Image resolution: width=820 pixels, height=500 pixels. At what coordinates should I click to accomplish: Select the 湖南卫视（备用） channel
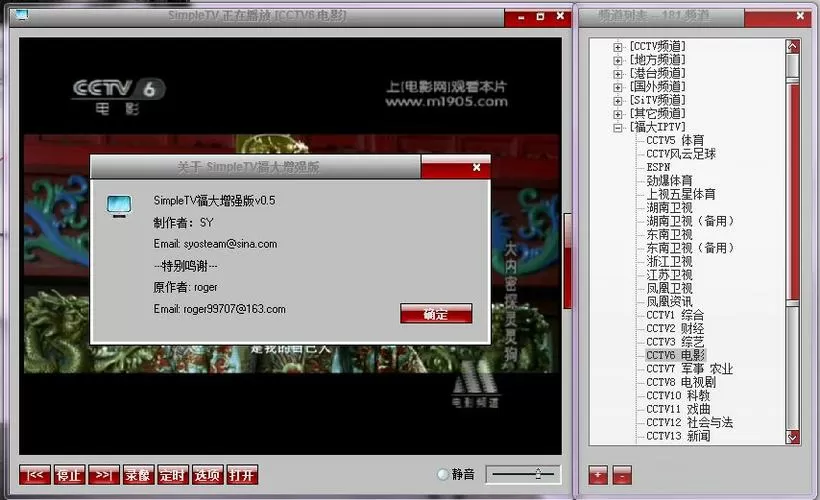point(690,221)
